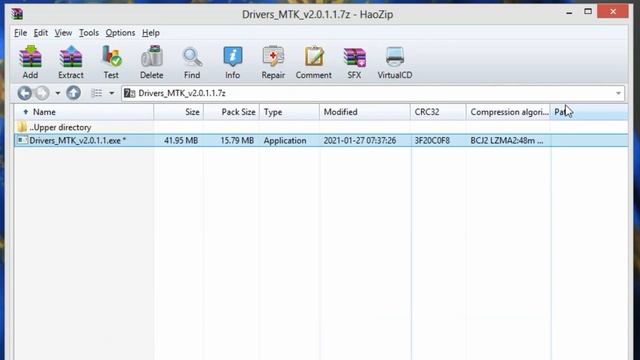Show archive Info
This screenshot has width=640, height=360.
tap(232, 62)
